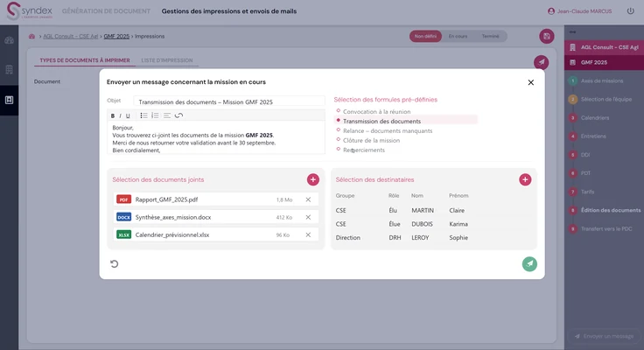
Task: Insert numbered list in message
Action: tap(155, 115)
